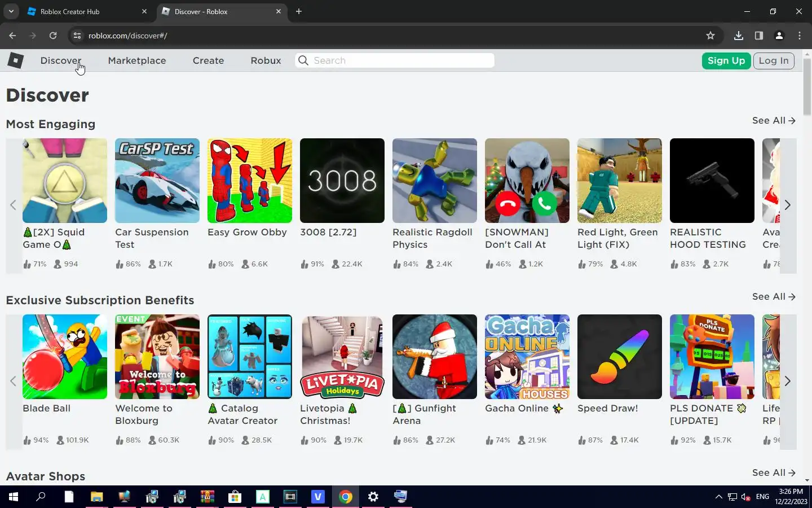Click the Log In button
Image resolution: width=812 pixels, height=508 pixels.
click(774, 60)
